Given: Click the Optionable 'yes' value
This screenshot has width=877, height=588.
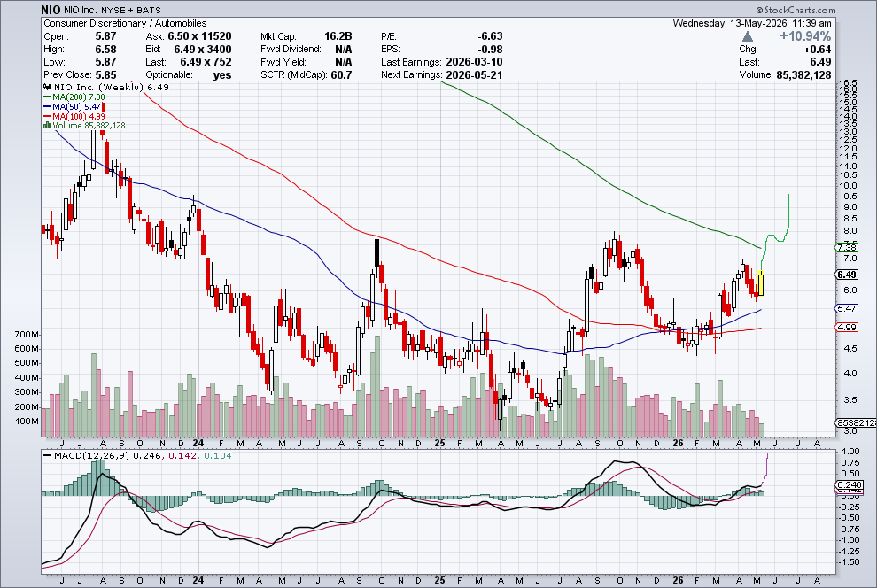Looking at the screenshot, I should click(x=222, y=75).
